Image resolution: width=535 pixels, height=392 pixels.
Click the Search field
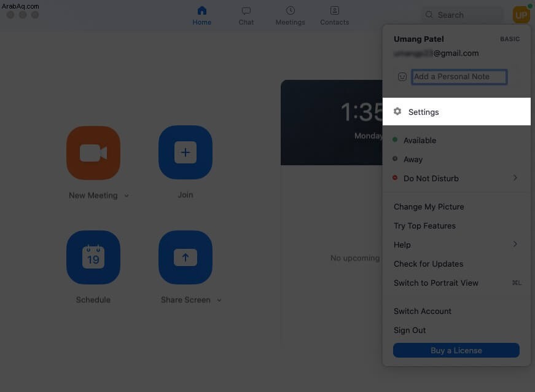tap(463, 15)
